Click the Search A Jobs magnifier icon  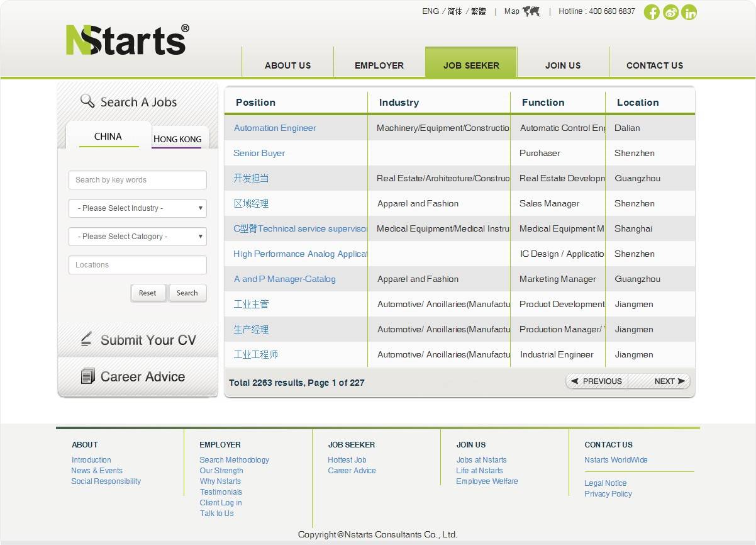87,101
